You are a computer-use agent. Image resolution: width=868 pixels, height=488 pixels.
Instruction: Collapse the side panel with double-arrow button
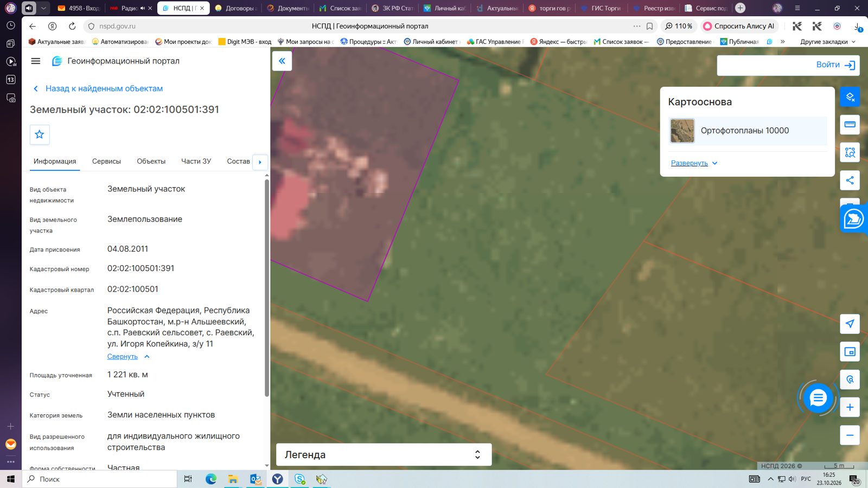click(282, 61)
